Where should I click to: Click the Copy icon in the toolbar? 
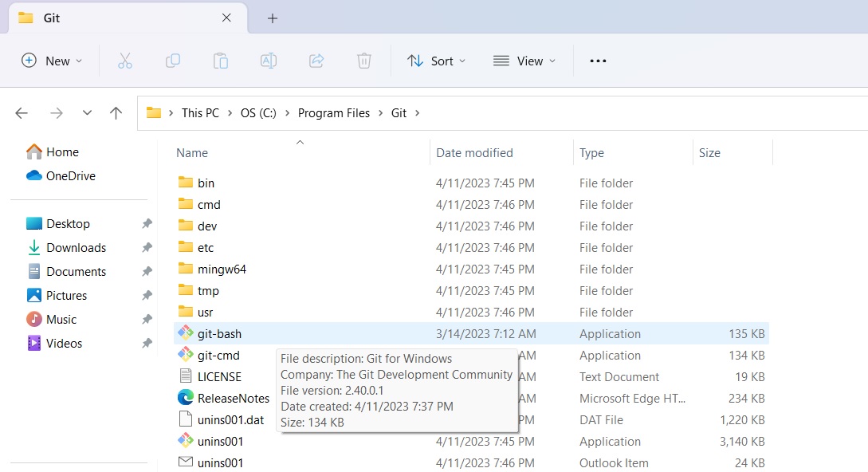pos(173,61)
